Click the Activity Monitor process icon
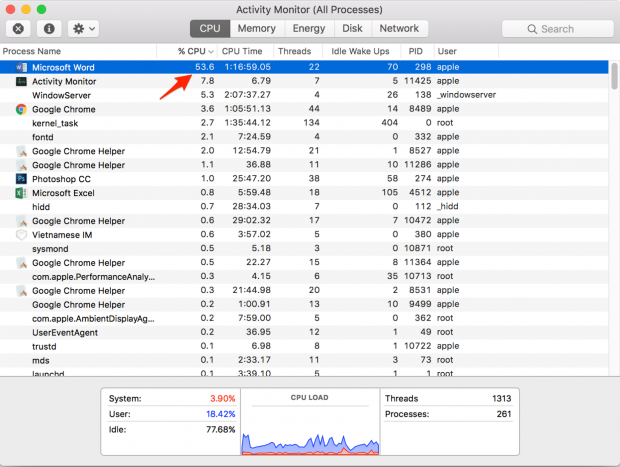 coord(21,81)
